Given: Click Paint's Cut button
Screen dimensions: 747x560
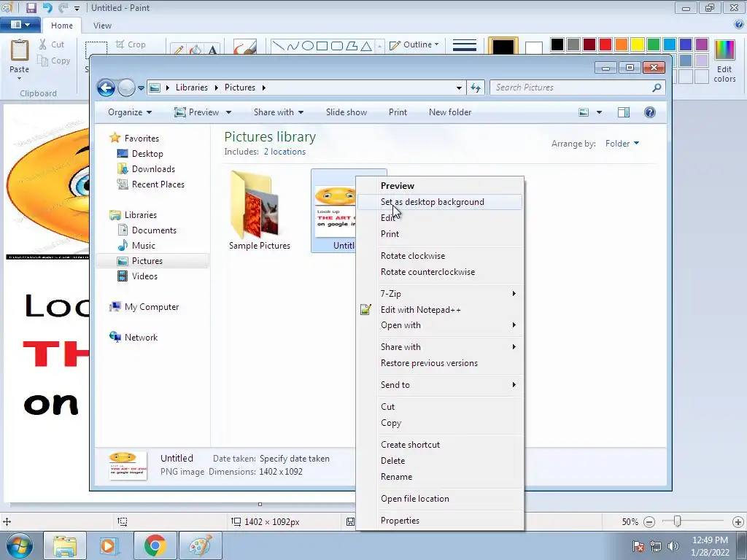Looking at the screenshot, I should pyautogui.click(x=52, y=44).
